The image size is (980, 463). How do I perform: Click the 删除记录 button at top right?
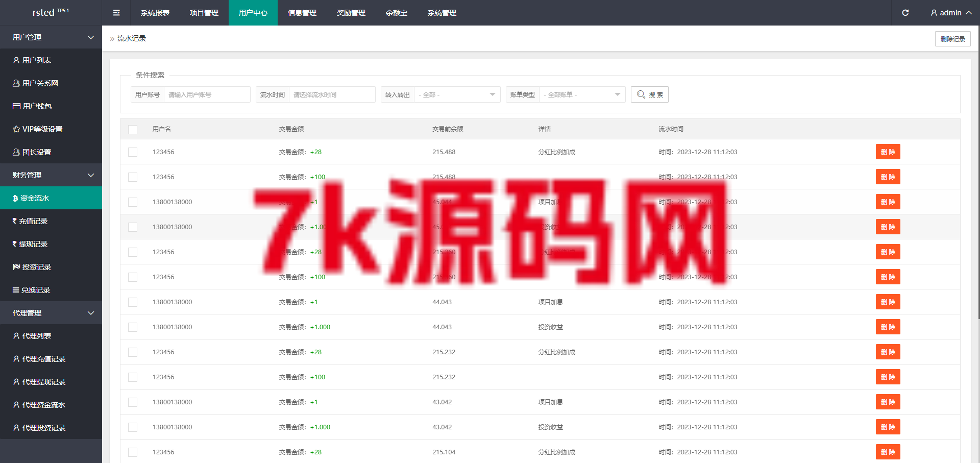click(953, 39)
